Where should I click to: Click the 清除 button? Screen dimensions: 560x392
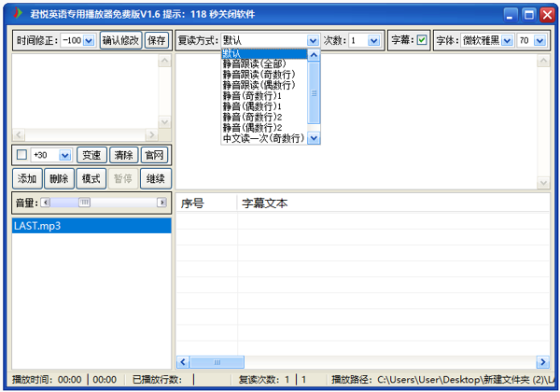[x=122, y=155]
